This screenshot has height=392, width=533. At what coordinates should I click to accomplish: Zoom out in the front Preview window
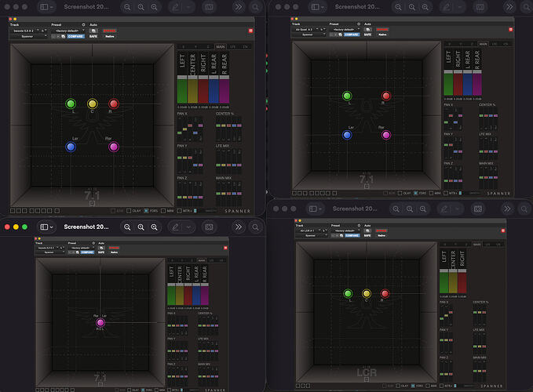pyautogui.click(x=127, y=227)
